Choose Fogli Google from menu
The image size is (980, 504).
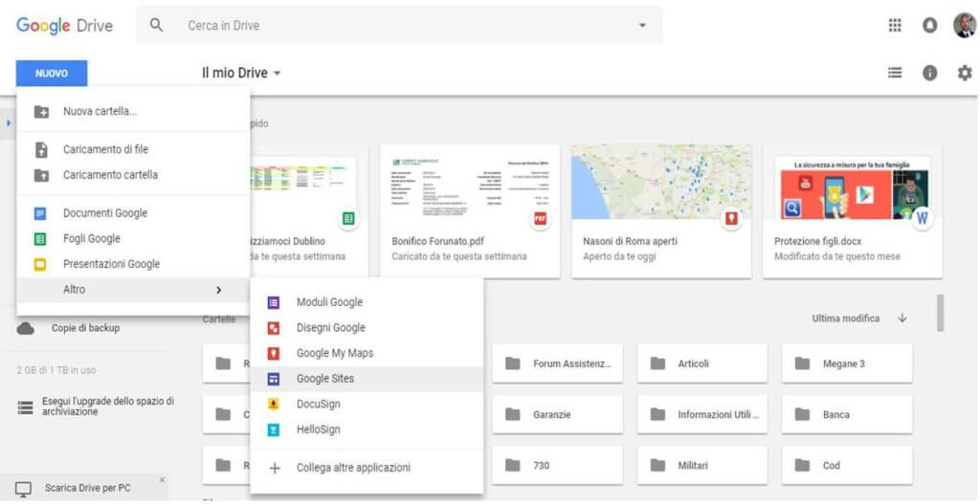coord(133,239)
